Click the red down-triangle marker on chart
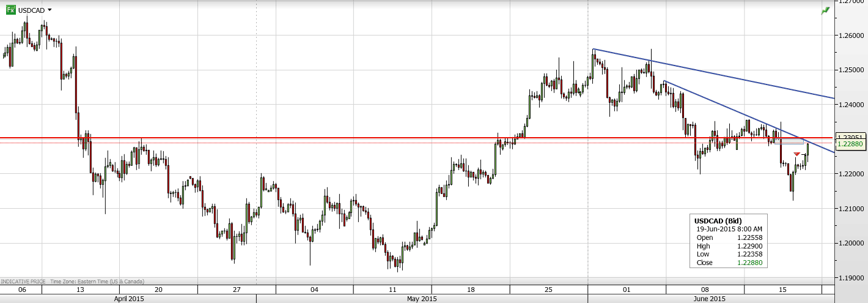This screenshot has width=868, height=303. coord(796,154)
